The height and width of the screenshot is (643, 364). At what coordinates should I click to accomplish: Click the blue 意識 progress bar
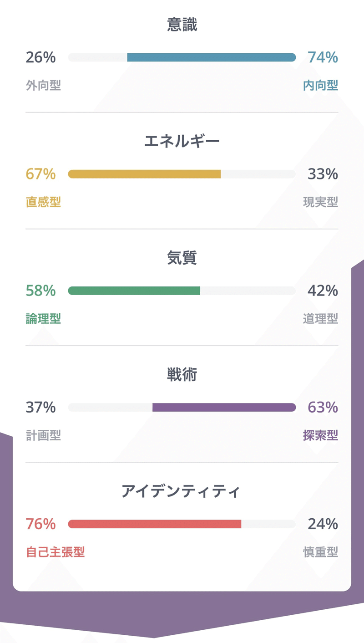click(211, 57)
